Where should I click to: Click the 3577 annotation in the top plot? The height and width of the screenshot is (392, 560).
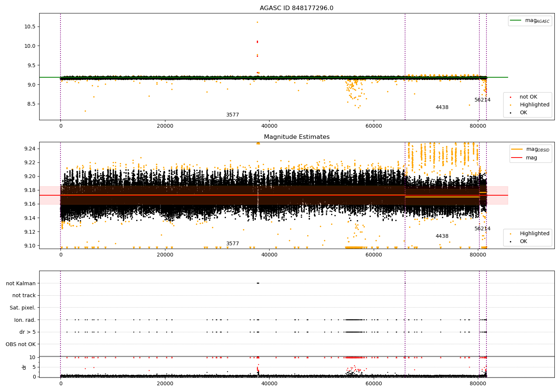(x=233, y=115)
